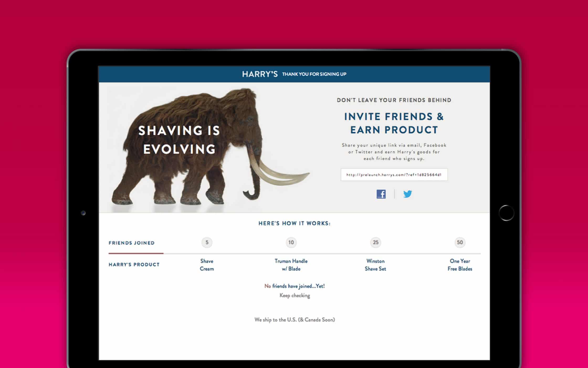Click the 50 friends milestone circle

[x=460, y=242]
